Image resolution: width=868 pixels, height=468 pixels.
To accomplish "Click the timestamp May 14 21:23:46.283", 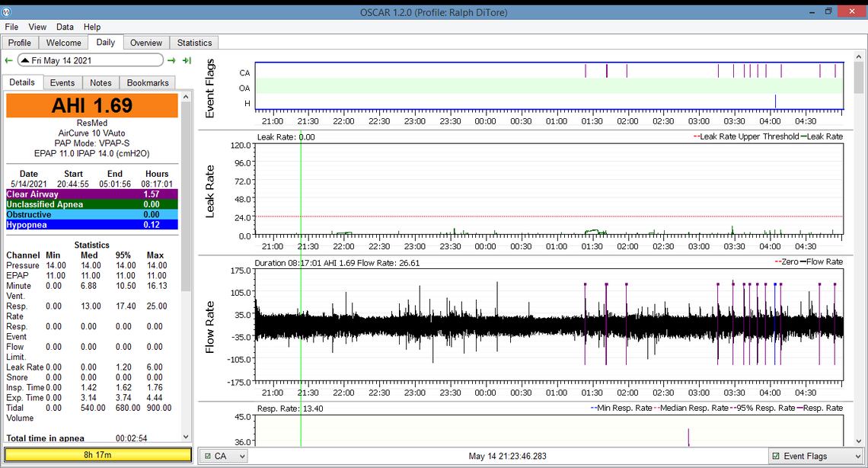I will [x=507, y=456].
